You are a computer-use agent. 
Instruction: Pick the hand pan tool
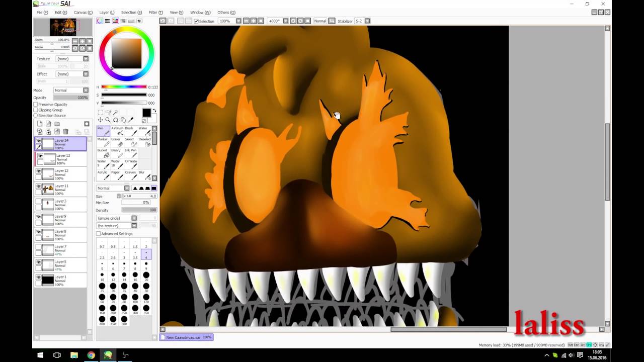tap(123, 120)
